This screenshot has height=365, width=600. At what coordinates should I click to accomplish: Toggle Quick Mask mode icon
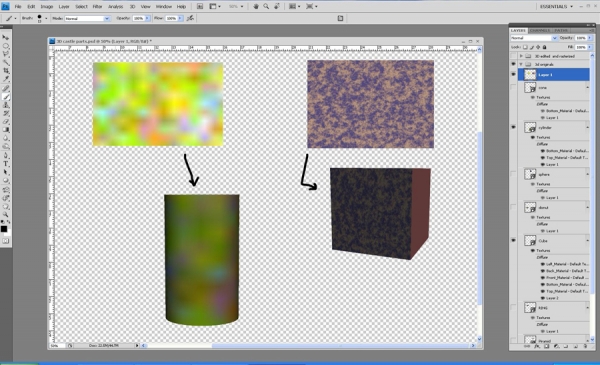tap(5, 241)
